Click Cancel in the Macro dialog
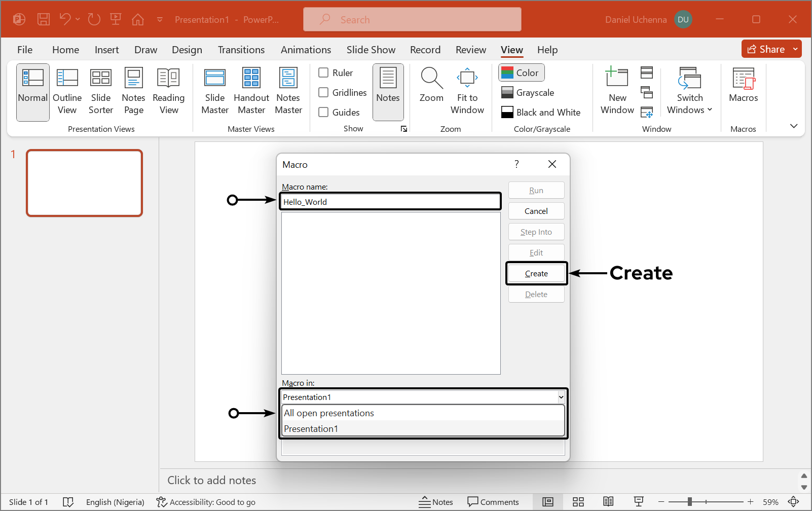The image size is (812, 511). tap(536, 211)
